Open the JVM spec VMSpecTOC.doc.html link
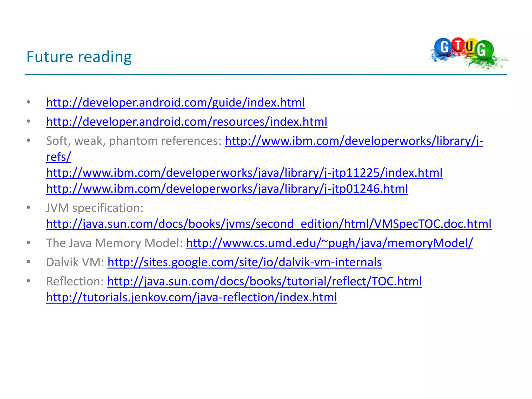 click(269, 224)
